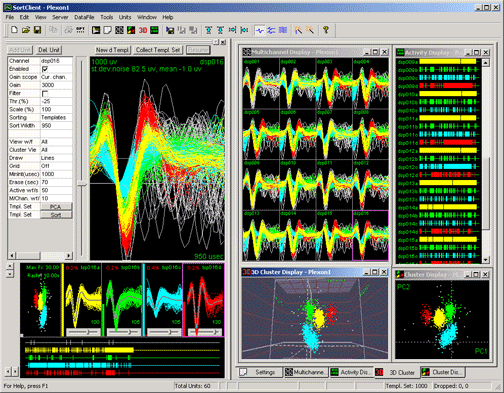This screenshot has height=393, width=504.
Task: Toggle the Enabled checkbox
Action: 45,69
